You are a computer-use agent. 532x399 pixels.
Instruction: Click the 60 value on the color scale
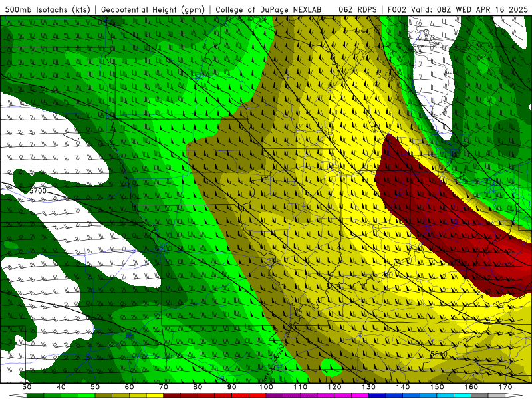pos(129,387)
